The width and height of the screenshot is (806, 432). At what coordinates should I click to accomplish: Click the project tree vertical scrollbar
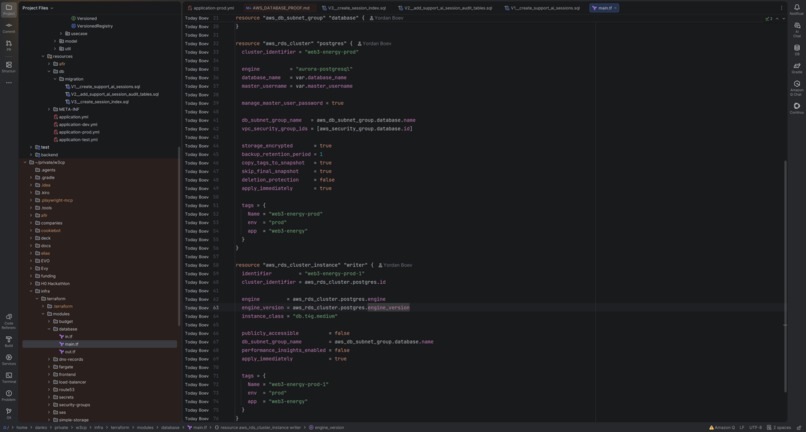(x=179, y=237)
